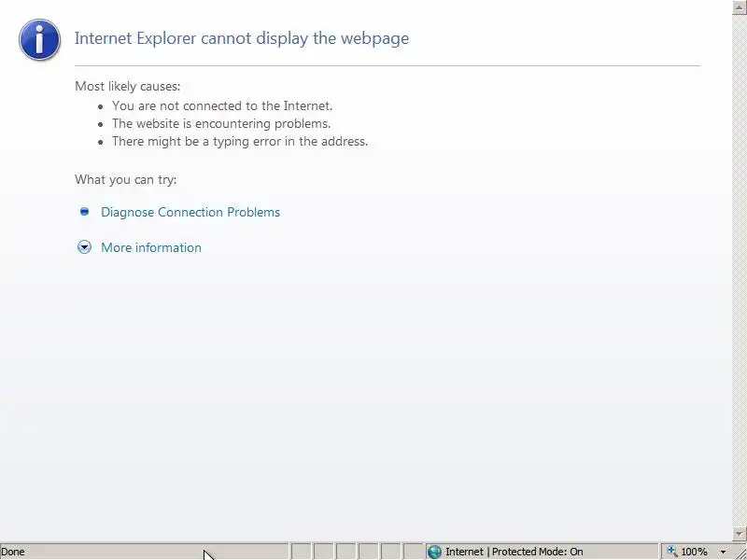Click the window resize grip corner
Screen dimensions: 747x560
click(740, 553)
